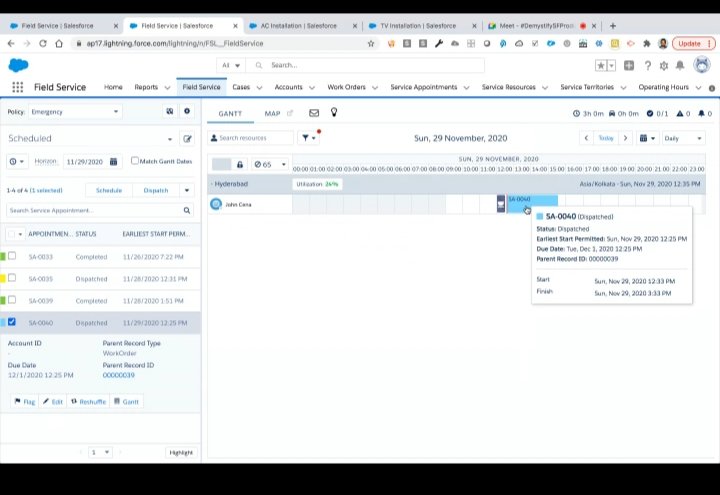Screen dimensions: 720x495
Task: Focus the global Search box
Action: (x=366, y=65)
